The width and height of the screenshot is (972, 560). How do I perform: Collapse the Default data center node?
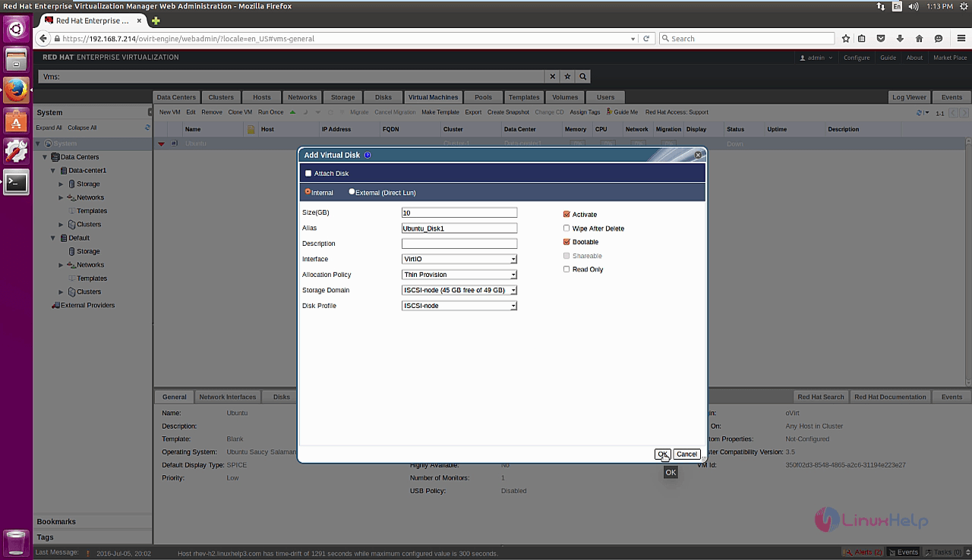pyautogui.click(x=53, y=238)
